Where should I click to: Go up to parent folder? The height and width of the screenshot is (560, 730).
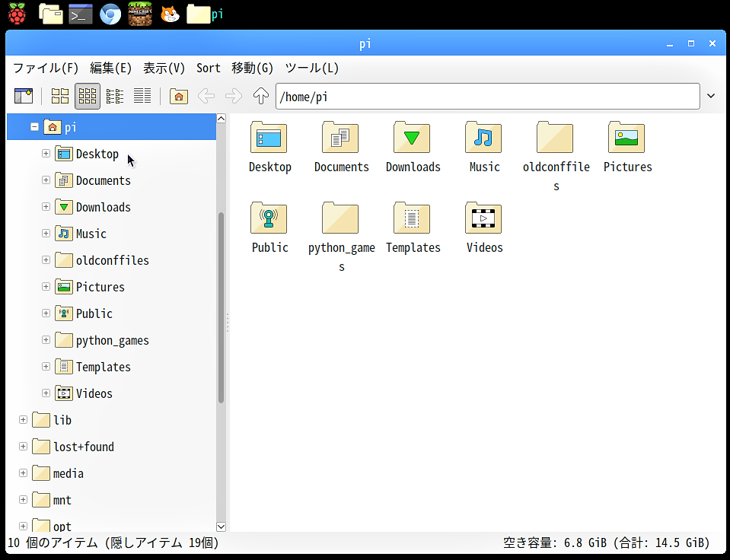[x=260, y=96]
